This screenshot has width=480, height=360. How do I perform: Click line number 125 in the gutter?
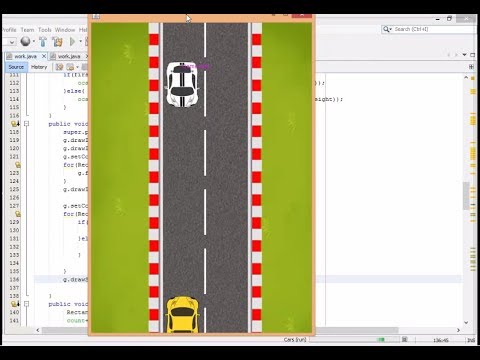[14, 189]
